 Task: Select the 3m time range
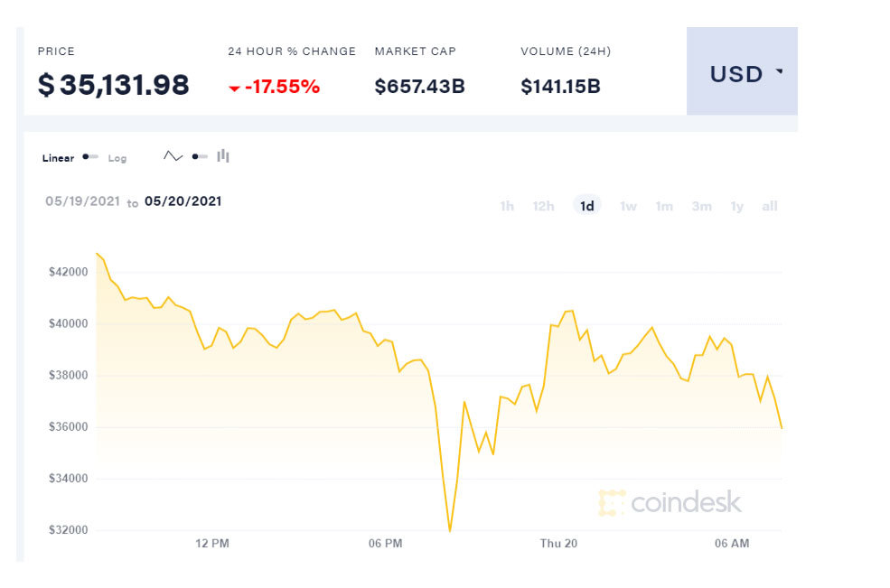(x=701, y=206)
